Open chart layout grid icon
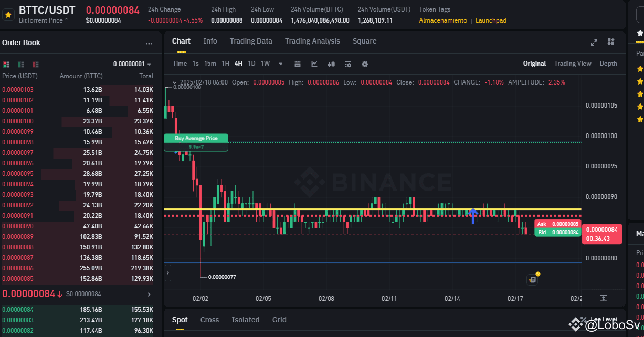 coord(611,41)
